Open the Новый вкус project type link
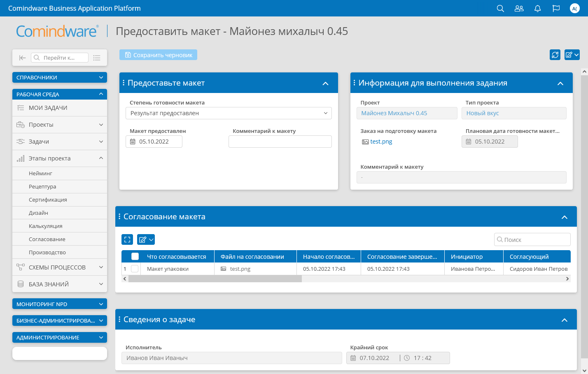Image resolution: width=588 pixels, height=374 pixels. [483, 113]
